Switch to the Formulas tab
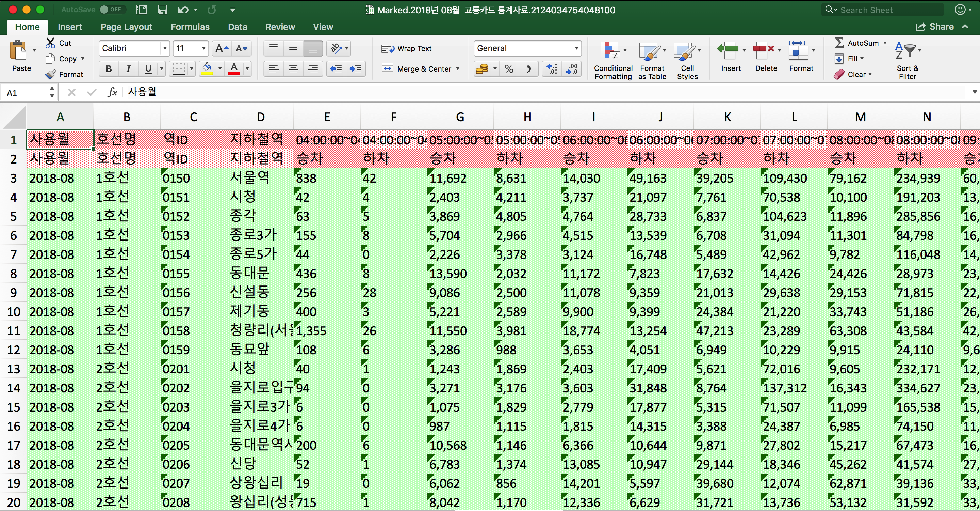This screenshot has width=980, height=511. click(x=190, y=27)
